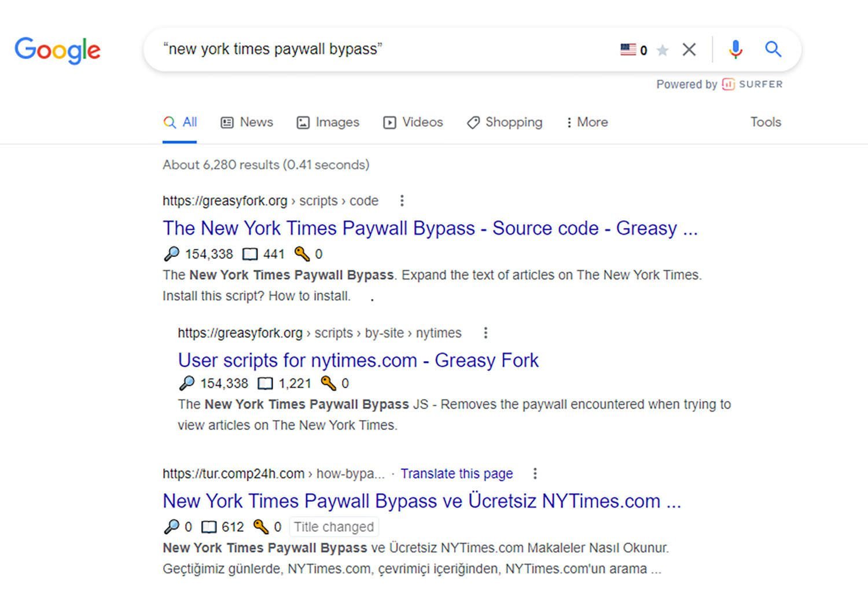Switch to the Images tab
This screenshot has width=868, height=599.
pyautogui.click(x=328, y=122)
